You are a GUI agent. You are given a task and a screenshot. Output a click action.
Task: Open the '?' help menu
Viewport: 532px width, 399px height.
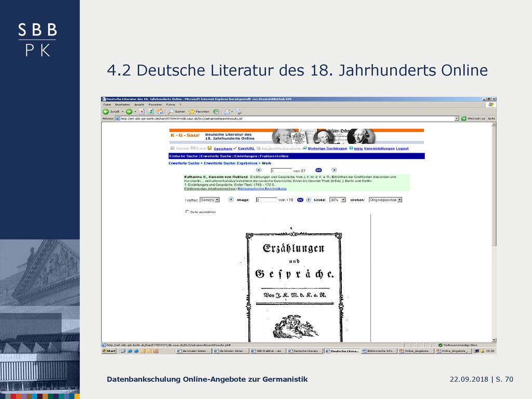click(x=180, y=105)
